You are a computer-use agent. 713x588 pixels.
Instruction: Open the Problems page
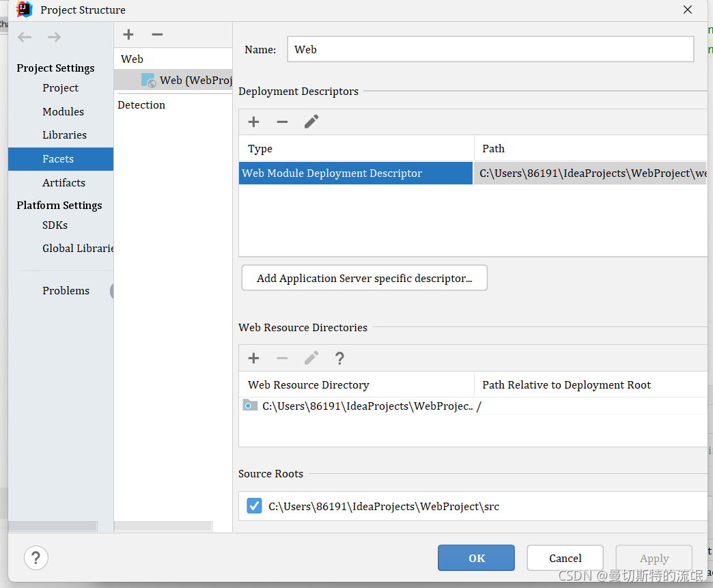(66, 291)
